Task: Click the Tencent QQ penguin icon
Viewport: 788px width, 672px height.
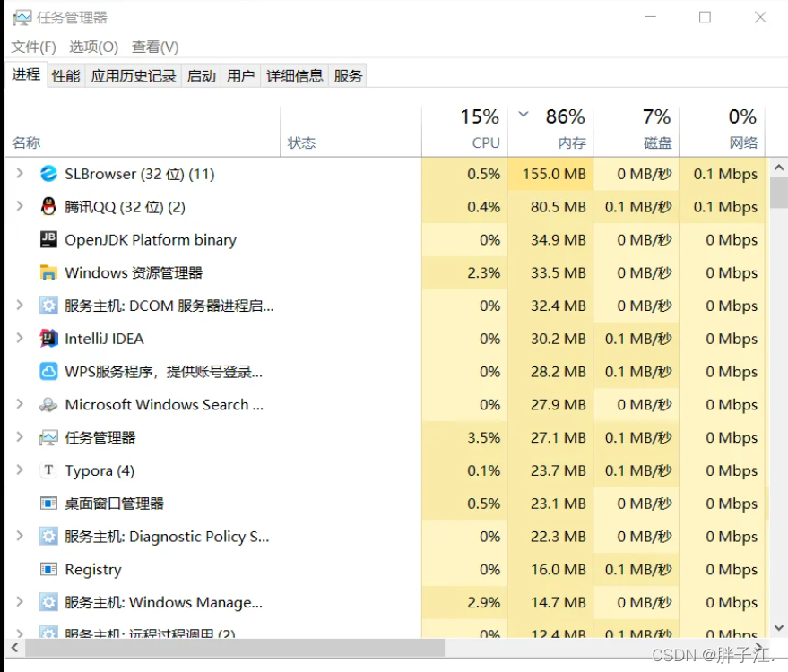Action: pos(48,206)
